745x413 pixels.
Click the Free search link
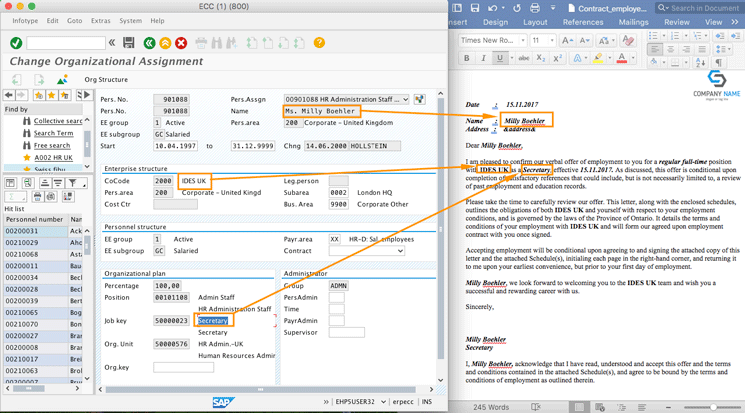point(52,146)
